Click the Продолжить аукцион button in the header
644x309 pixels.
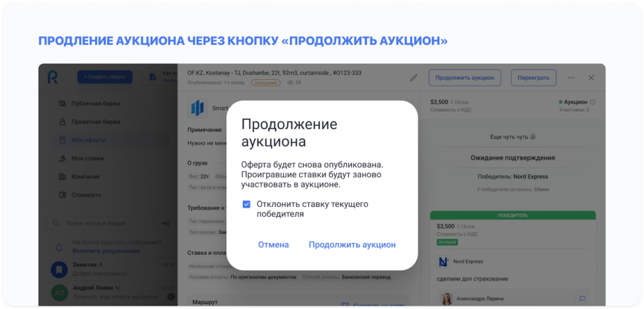pyautogui.click(x=465, y=77)
